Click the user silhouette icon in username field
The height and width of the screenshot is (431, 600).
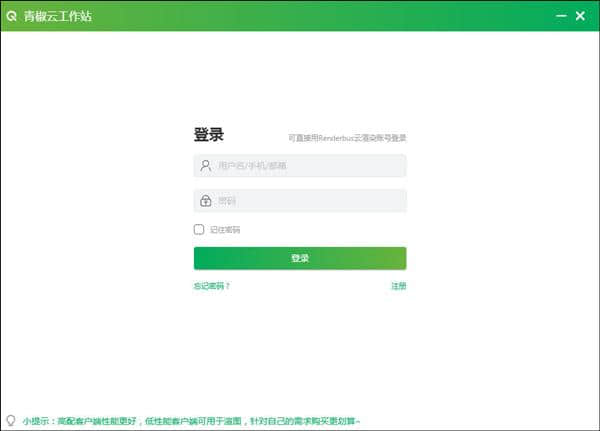tap(205, 165)
